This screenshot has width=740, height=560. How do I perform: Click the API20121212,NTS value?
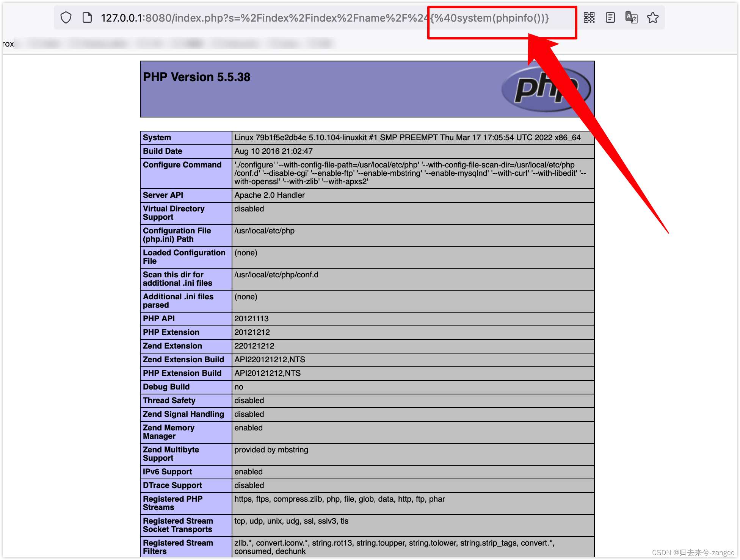click(x=268, y=373)
